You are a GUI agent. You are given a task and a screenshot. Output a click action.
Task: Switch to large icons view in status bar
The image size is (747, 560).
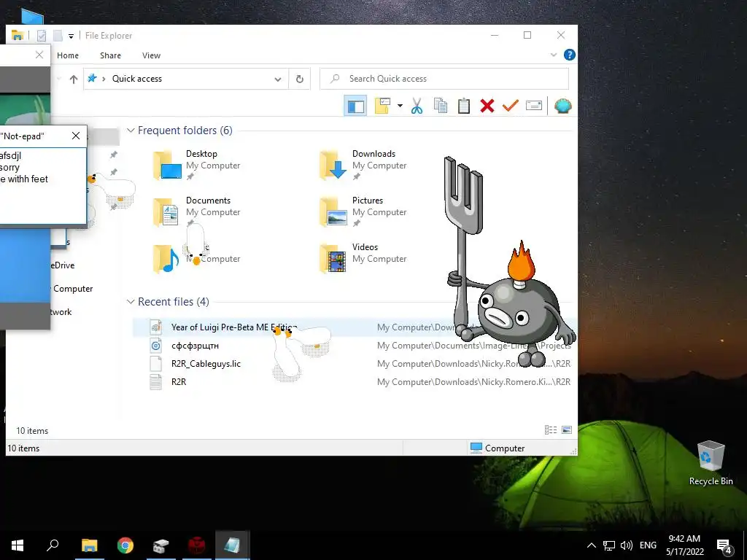[x=566, y=430]
